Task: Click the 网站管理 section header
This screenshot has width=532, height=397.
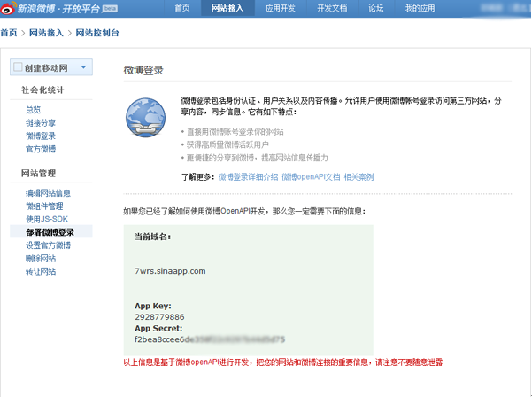Action: coord(39,173)
